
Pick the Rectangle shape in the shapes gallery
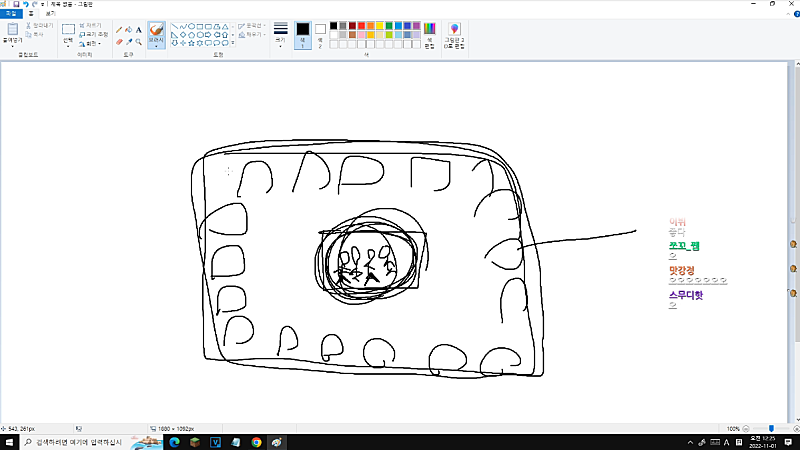(200, 27)
